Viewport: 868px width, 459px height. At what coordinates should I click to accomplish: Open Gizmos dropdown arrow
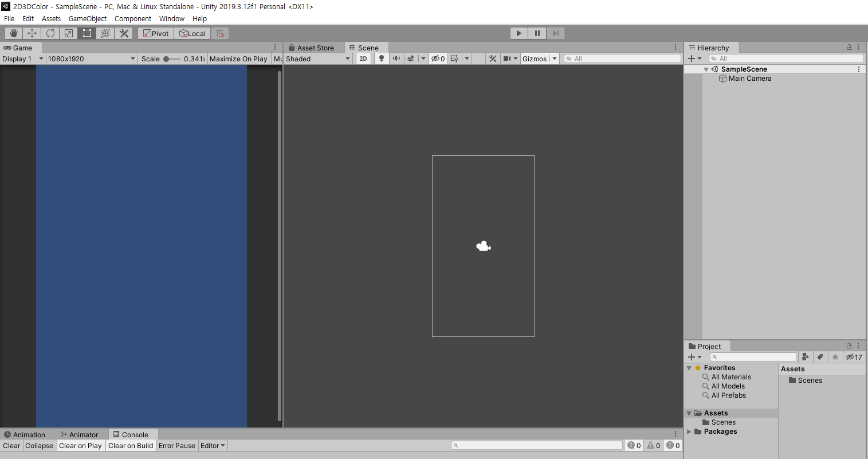tap(555, 58)
